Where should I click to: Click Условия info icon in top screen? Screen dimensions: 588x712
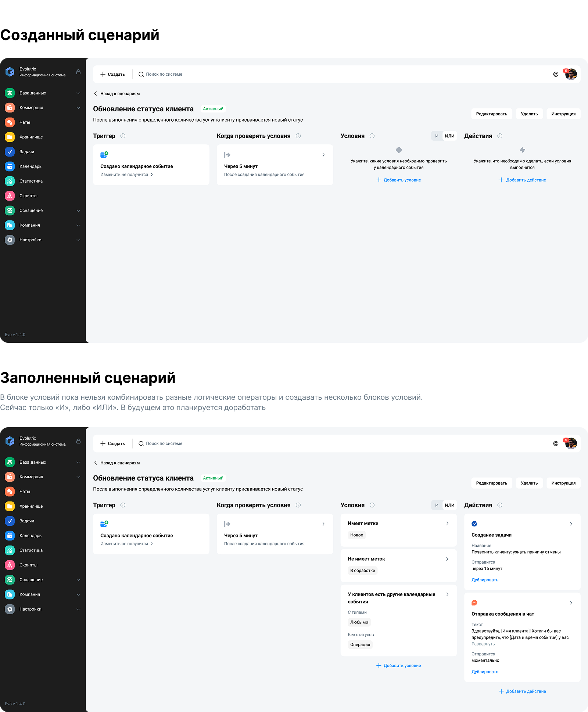pyautogui.click(x=372, y=136)
